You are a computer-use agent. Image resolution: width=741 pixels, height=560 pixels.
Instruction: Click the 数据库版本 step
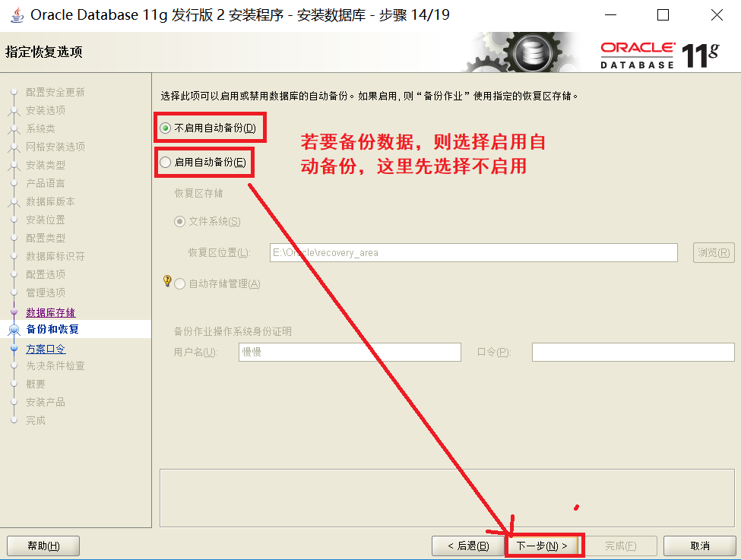click(x=51, y=201)
